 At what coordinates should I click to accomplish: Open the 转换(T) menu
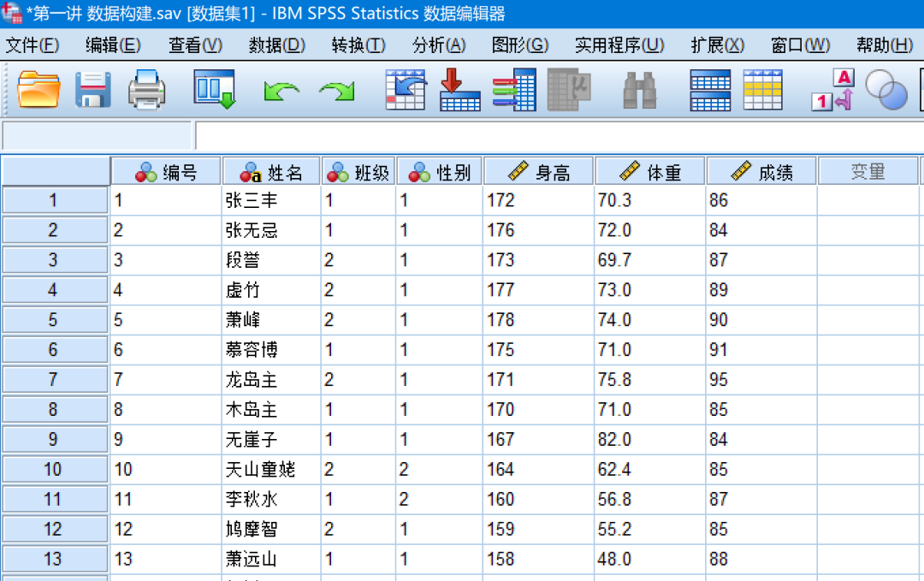[358, 44]
